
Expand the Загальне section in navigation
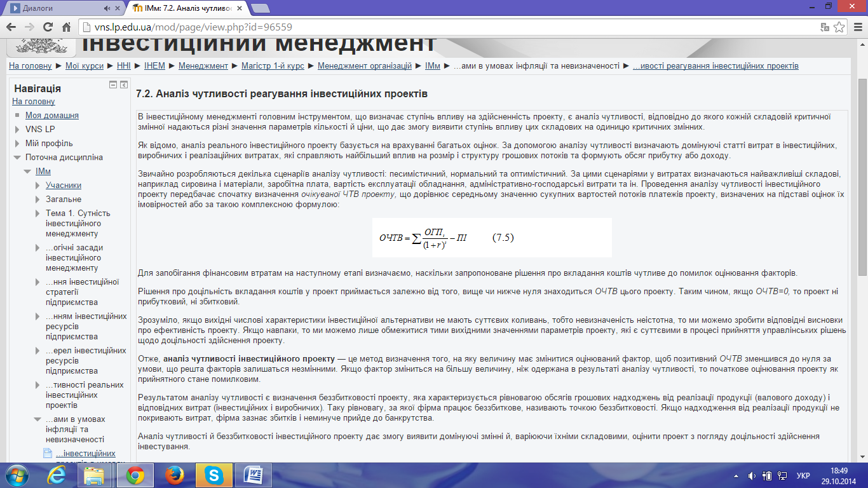[37, 200]
